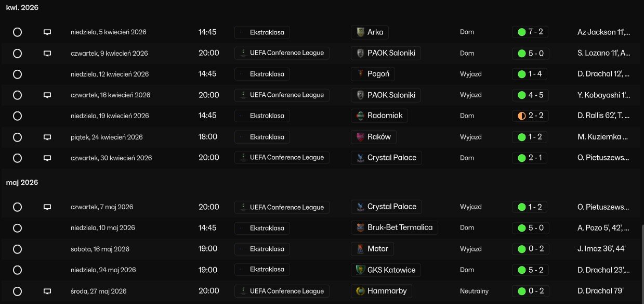Click the TV broadcast icon for the 9 kwiecień match

click(x=47, y=53)
